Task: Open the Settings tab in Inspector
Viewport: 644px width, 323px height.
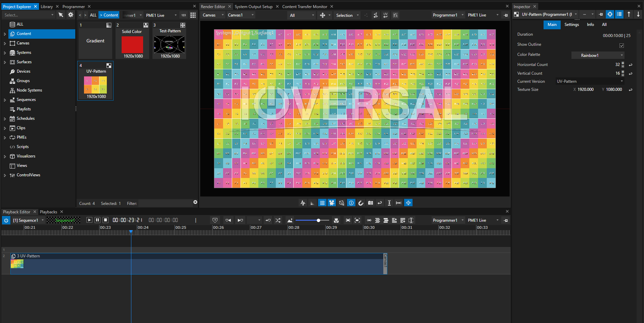Action: tap(571, 25)
